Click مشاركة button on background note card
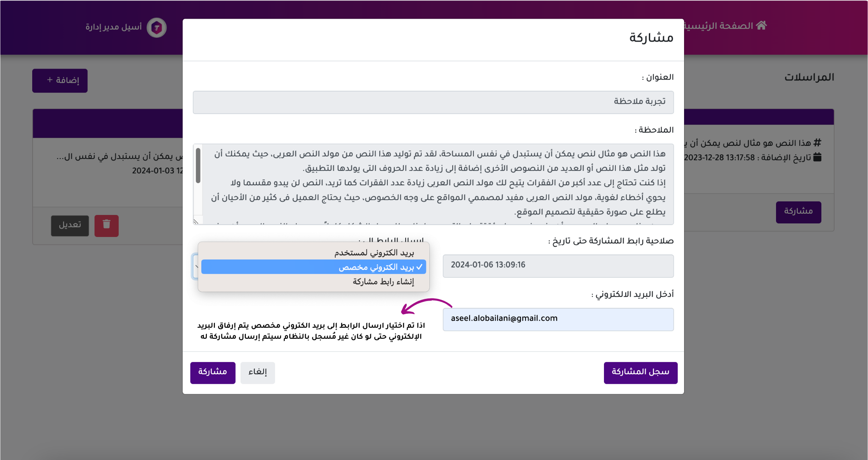 point(798,212)
